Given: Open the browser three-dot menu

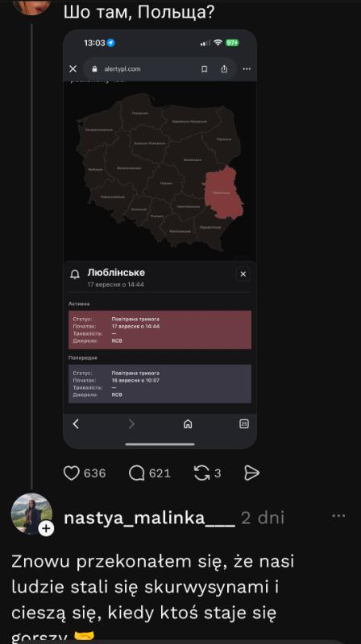Looking at the screenshot, I should coord(247,69).
